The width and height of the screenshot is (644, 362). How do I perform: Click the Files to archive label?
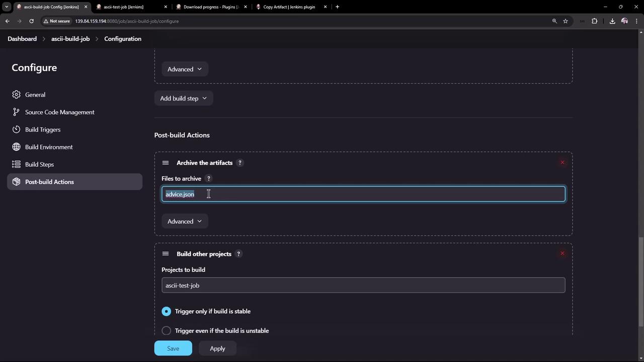181,178
